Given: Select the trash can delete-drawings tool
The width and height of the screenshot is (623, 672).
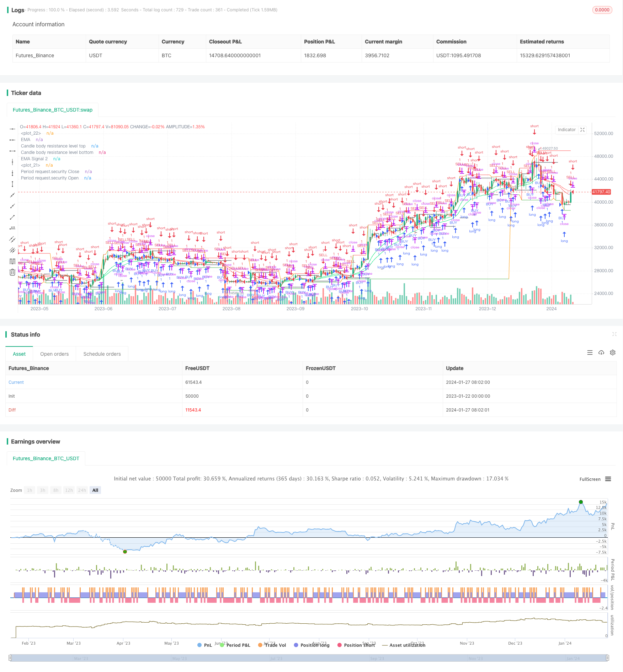Looking at the screenshot, I should 12,272.
